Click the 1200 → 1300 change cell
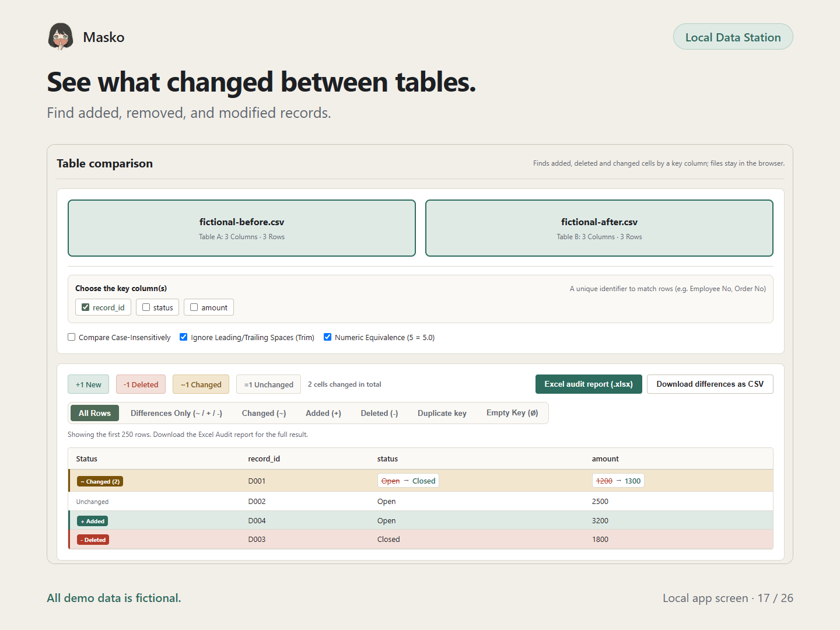840x630 pixels. click(x=618, y=481)
